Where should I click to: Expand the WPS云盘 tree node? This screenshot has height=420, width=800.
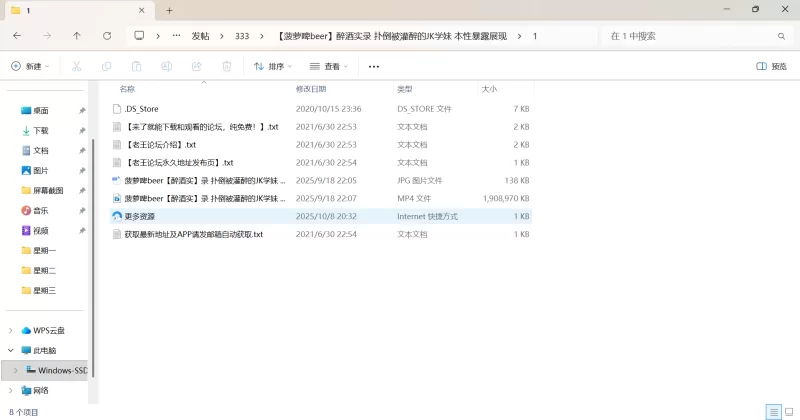click(x=11, y=330)
